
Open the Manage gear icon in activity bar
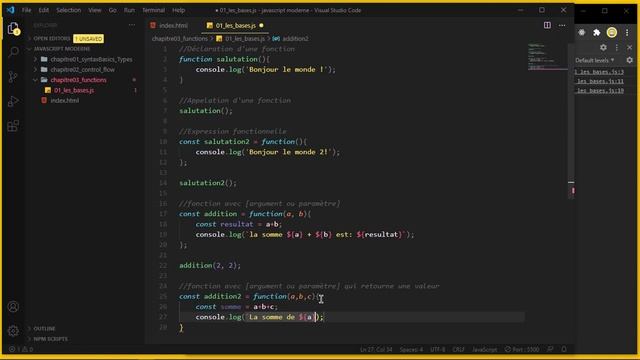(13, 331)
